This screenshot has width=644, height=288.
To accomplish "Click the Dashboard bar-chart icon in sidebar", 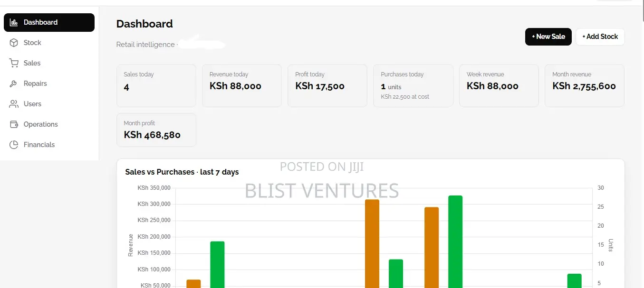I will click(14, 22).
